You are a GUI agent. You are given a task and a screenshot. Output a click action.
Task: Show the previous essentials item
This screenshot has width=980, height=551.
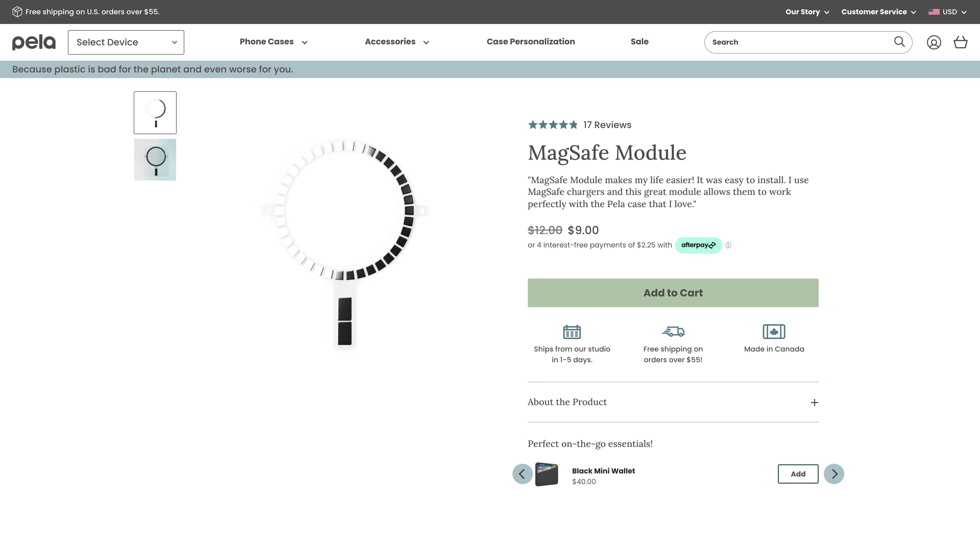tap(522, 474)
